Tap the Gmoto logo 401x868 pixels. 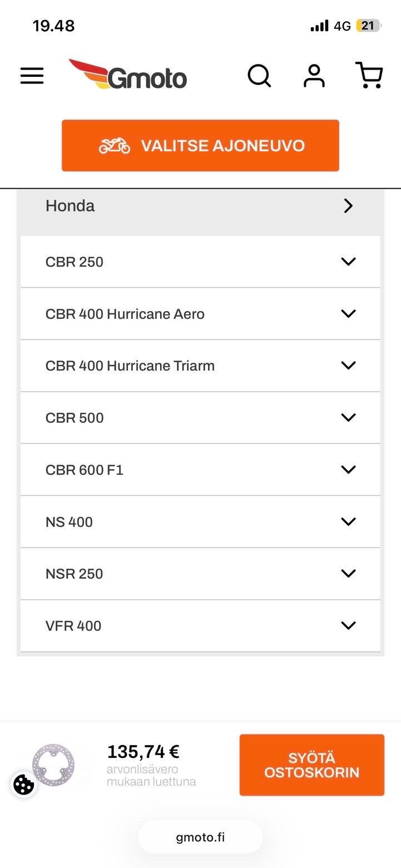pos(128,75)
